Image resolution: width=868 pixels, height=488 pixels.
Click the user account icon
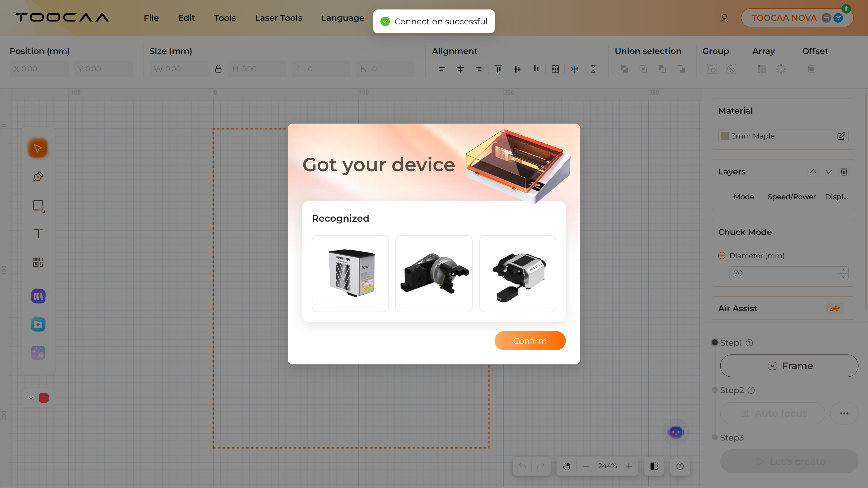point(724,18)
